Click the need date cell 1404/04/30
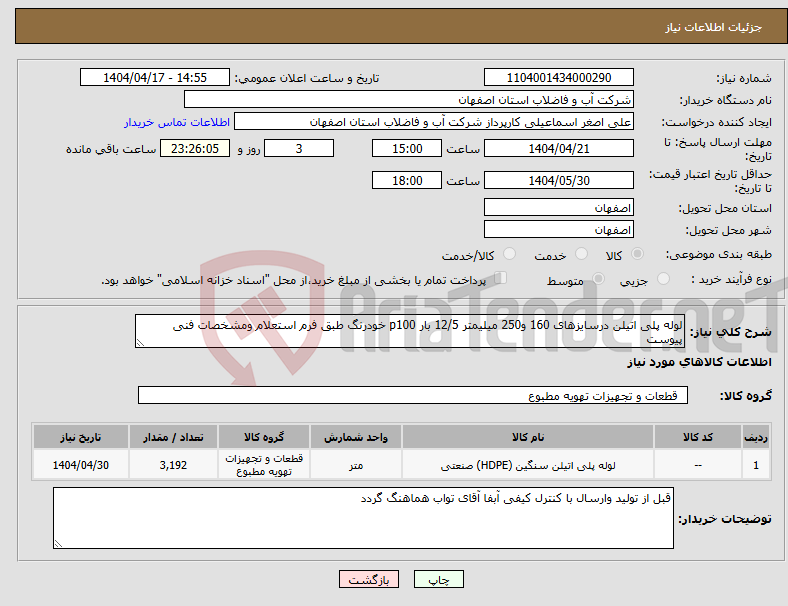 (80, 465)
